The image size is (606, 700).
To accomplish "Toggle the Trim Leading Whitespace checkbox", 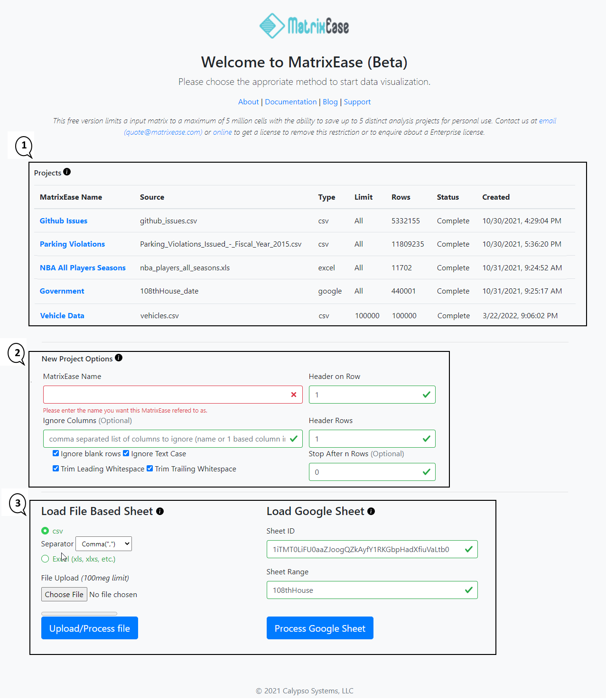I will pos(56,469).
